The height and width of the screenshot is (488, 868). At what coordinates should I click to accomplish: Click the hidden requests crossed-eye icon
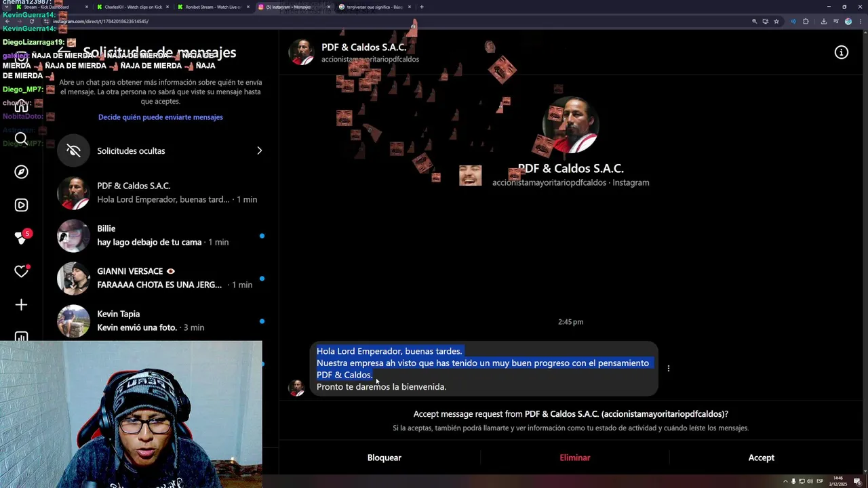point(73,150)
